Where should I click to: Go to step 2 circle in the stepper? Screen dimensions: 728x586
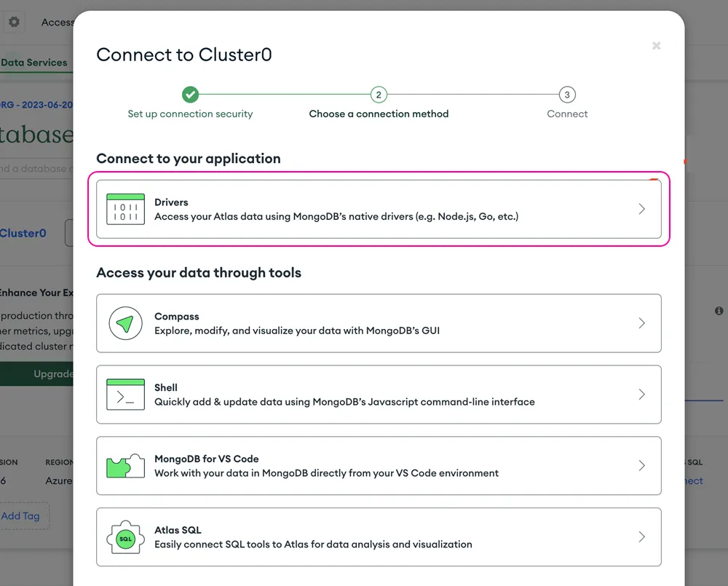tap(379, 95)
